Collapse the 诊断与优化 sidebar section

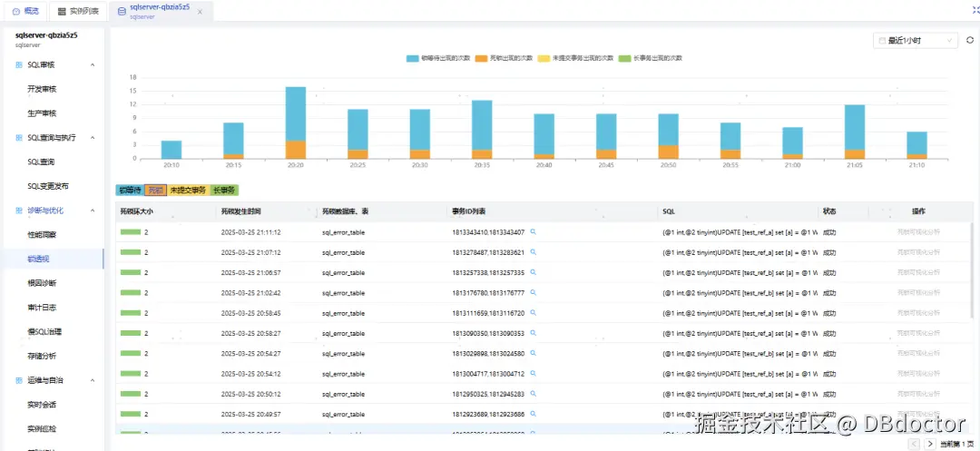(93, 211)
